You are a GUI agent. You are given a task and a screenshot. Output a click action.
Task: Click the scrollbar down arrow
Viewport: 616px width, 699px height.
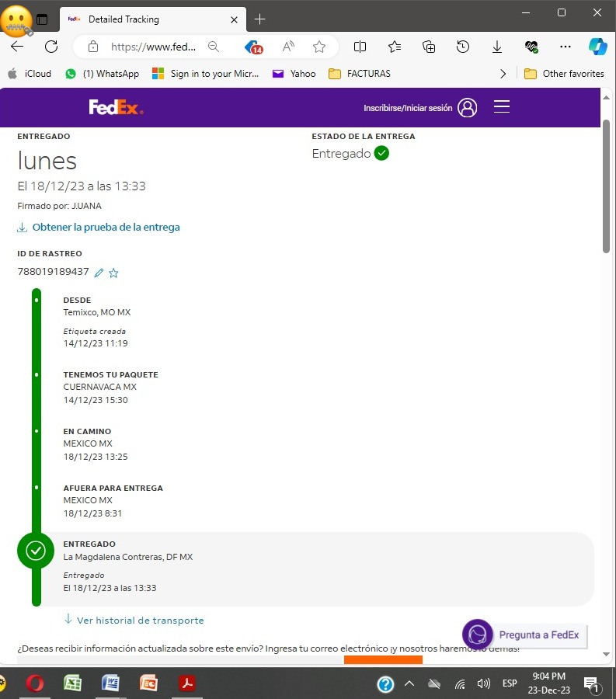606,654
